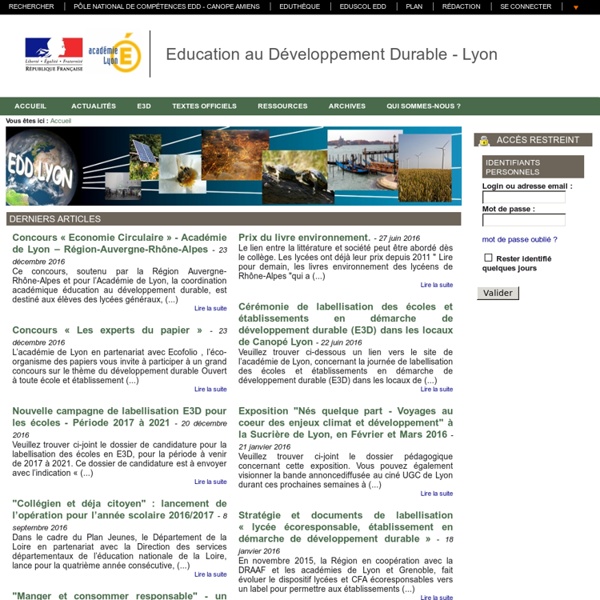
Task: Open the EDD Lyon banner image
Action: tap(233, 166)
